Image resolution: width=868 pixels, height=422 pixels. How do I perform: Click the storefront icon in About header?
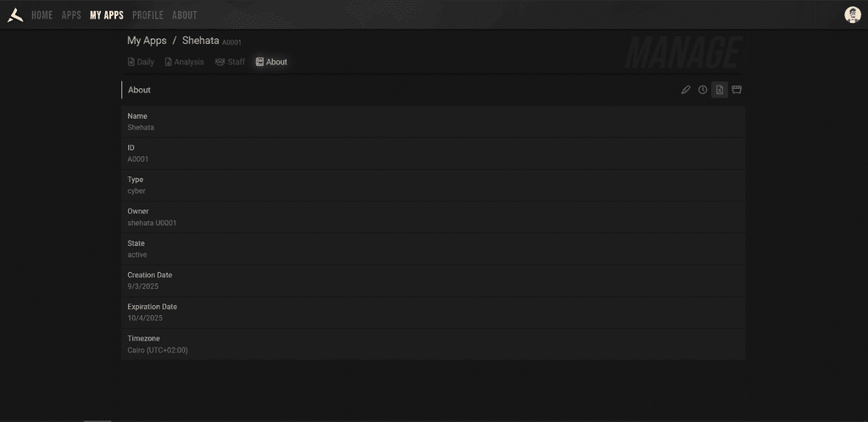coord(737,90)
